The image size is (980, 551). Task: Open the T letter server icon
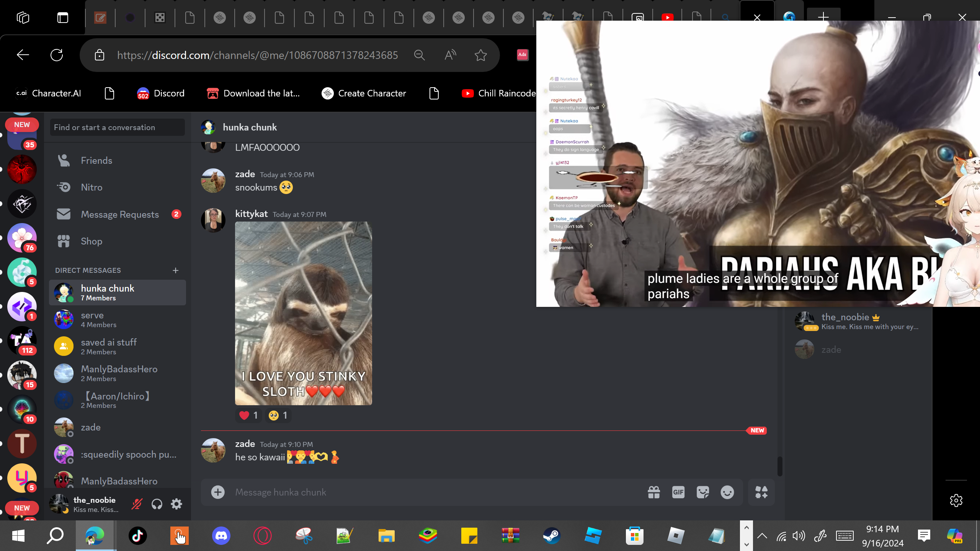[22, 443]
